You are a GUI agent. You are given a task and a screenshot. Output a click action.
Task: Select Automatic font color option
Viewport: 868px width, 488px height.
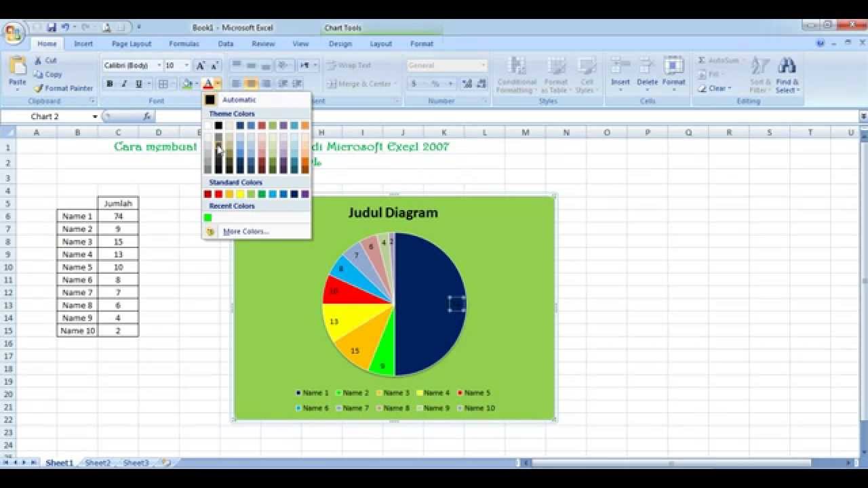(x=256, y=100)
